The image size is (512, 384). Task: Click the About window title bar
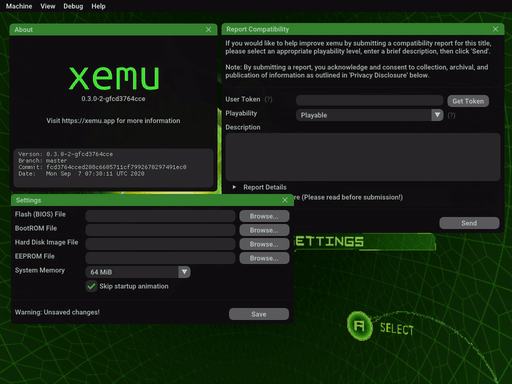(113, 30)
